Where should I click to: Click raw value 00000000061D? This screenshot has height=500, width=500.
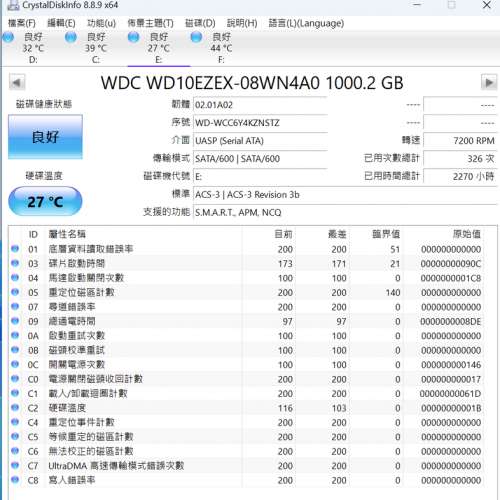[450, 394]
